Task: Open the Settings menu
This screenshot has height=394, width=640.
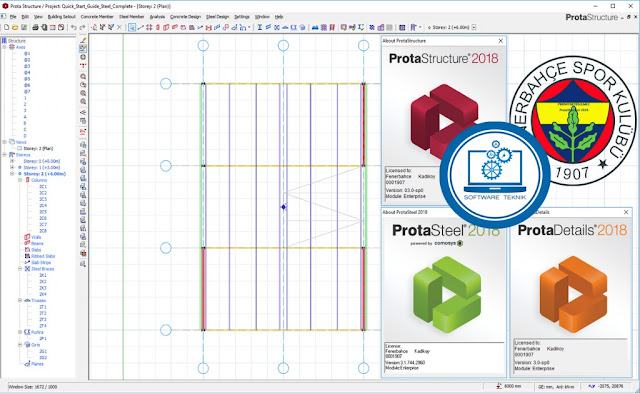Action: tap(242, 17)
